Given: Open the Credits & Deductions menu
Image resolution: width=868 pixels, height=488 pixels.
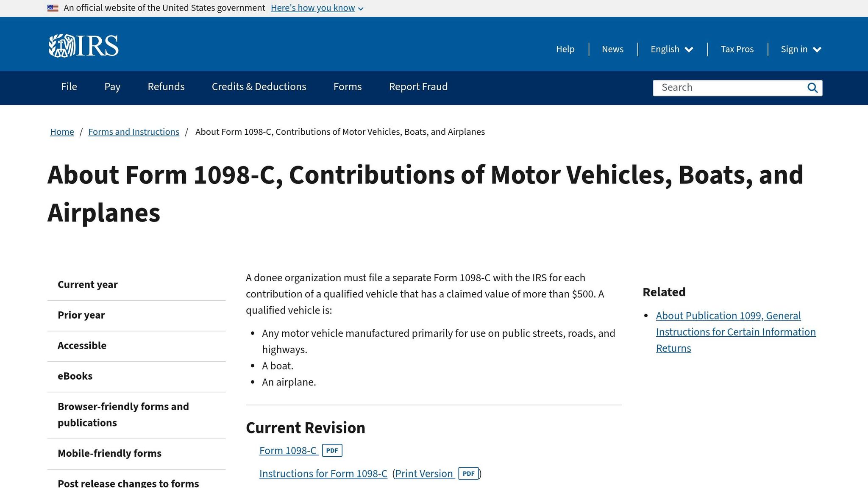Looking at the screenshot, I should tap(259, 87).
